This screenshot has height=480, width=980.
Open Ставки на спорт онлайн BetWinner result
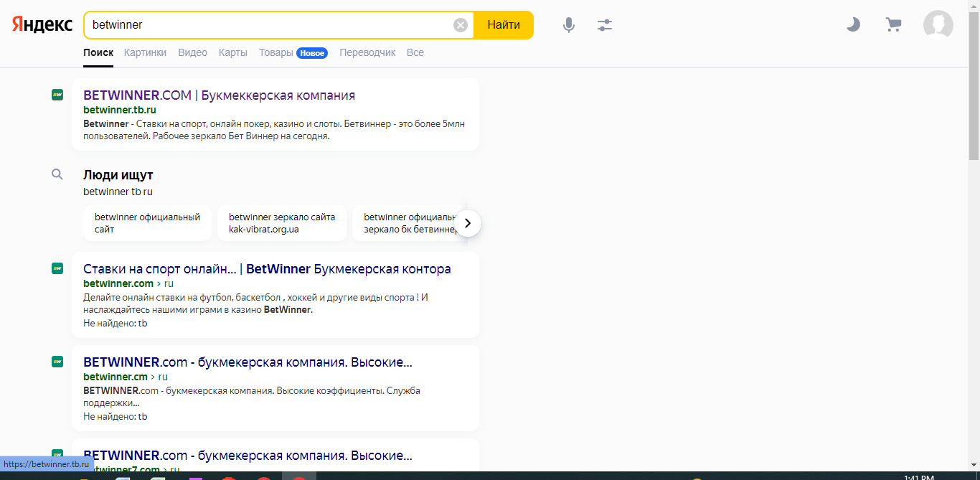pyautogui.click(x=267, y=269)
